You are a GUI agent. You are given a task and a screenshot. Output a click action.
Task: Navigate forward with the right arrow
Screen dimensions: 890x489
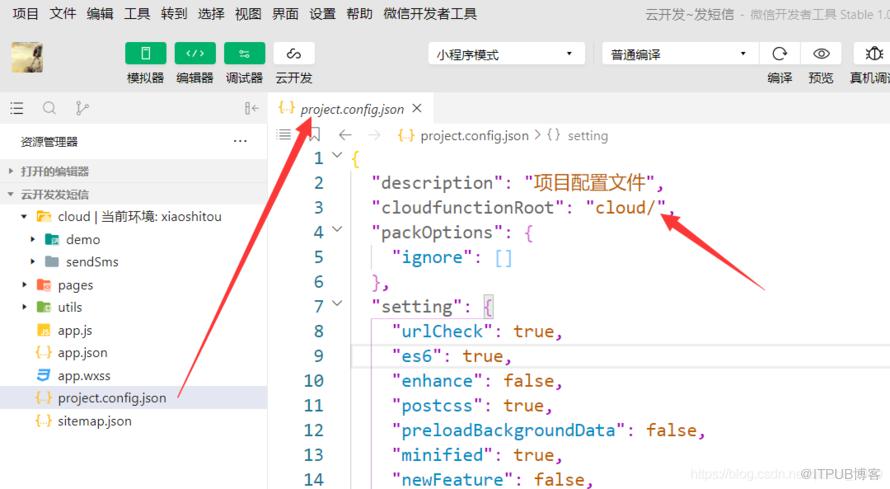[x=374, y=135]
